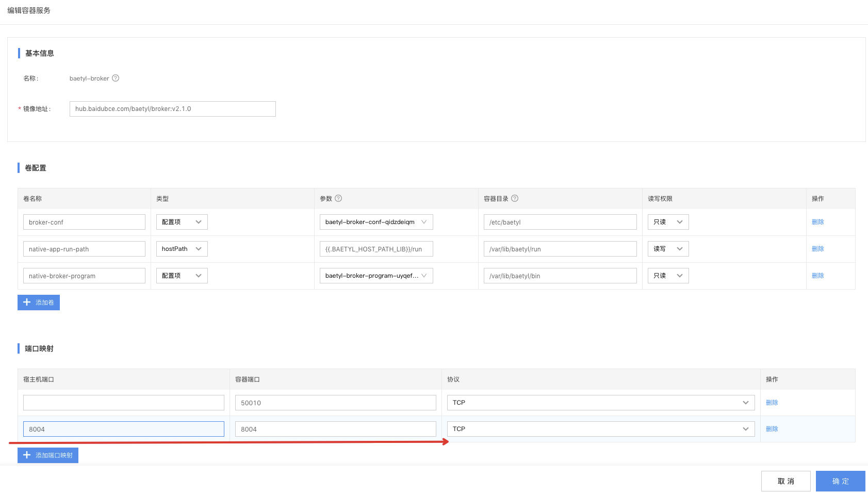Image resolution: width=868 pixels, height=493 pixels.
Task: Click the native-app-run-path volume name field
Action: [x=84, y=249]
